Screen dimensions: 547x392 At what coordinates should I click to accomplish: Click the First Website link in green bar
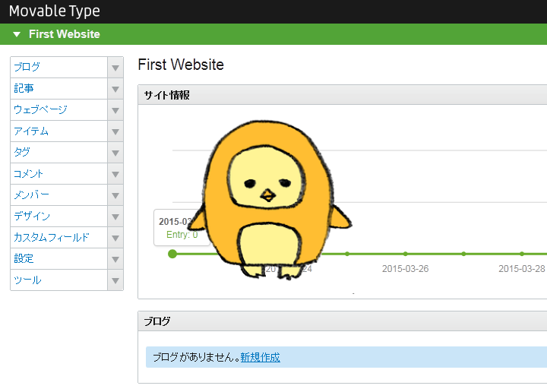pyautogui.click(x=64, y=34)
